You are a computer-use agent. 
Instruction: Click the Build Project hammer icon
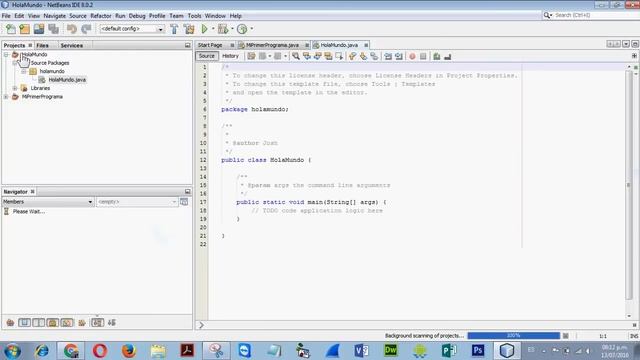coord(174,29)
